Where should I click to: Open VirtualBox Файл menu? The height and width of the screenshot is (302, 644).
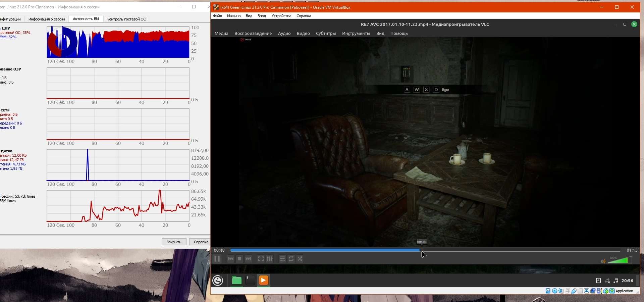click(x=217, y=16)
